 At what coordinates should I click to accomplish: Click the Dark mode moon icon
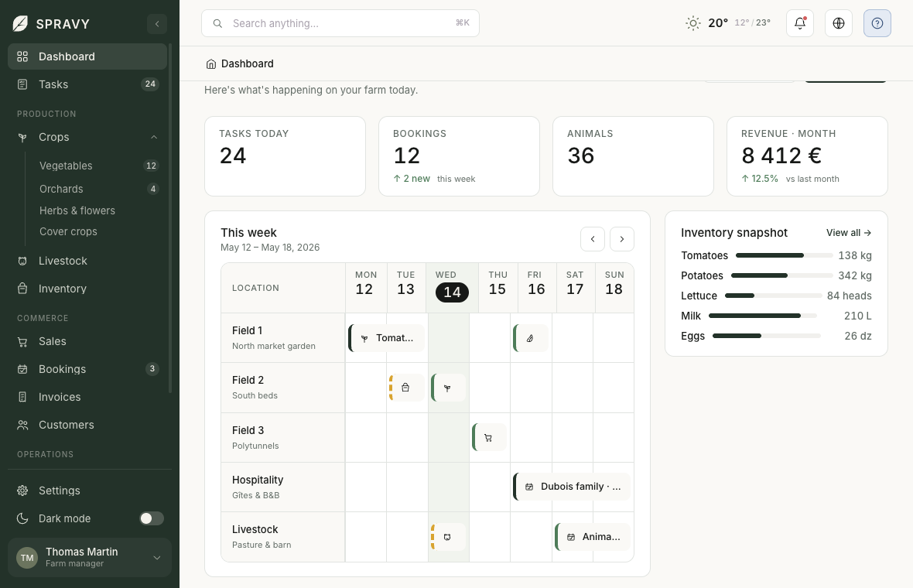(x=22, y=518)
